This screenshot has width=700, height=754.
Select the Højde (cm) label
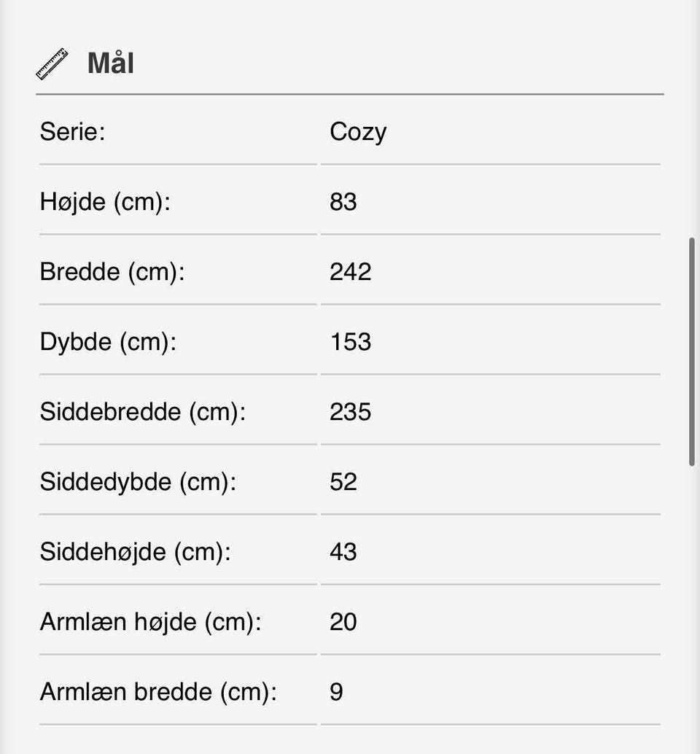(x=104, y=202)
